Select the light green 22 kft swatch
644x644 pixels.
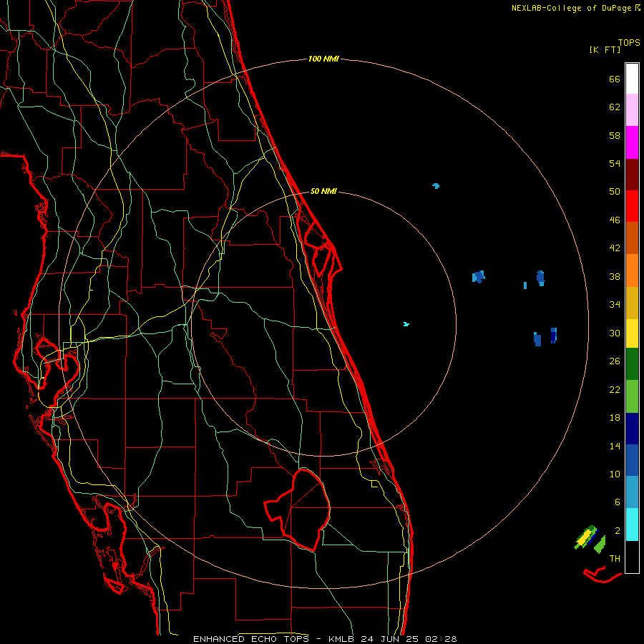pos(632,396)
